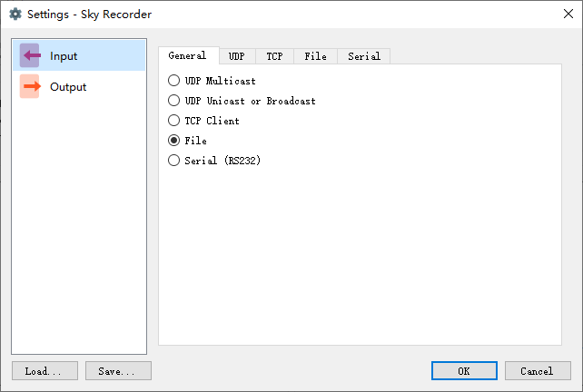
Task: Choose the Serial (RS232) radio button
Action: click(x=173, y=161)
